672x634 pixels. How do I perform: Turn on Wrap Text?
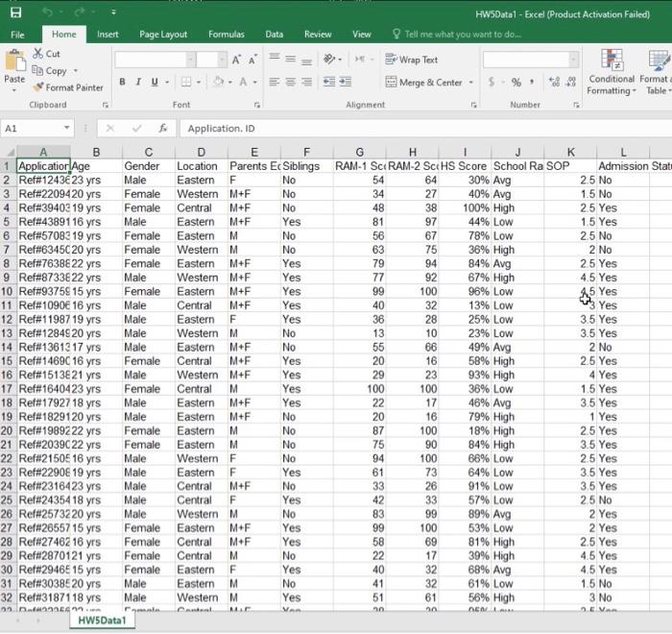412,60
